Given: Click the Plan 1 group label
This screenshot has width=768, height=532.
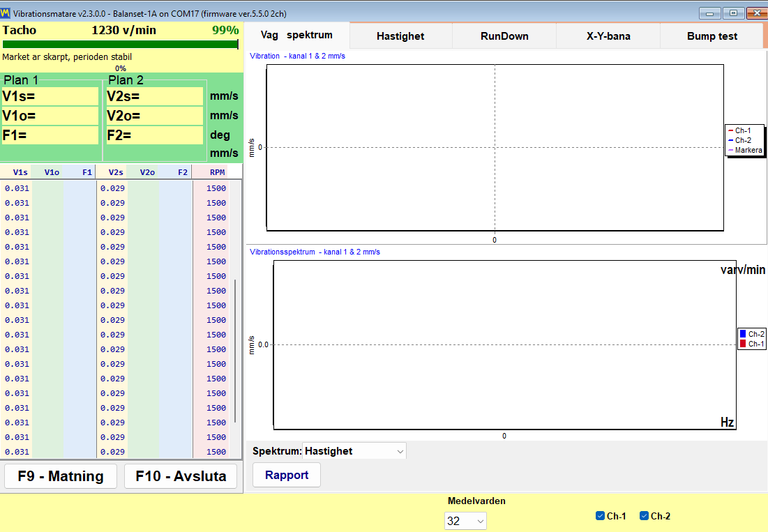Looking at the screenshot, I should tap(20, 79).
